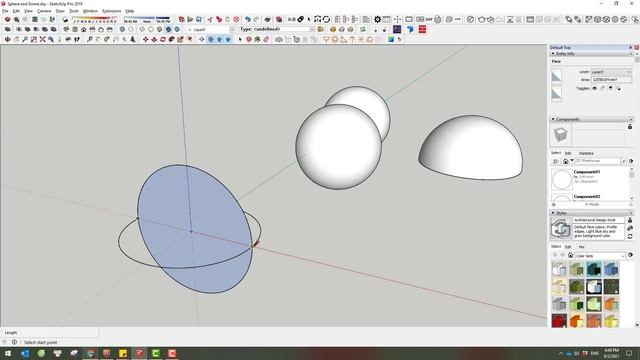Open the Camera menu

tap(44, 11)
